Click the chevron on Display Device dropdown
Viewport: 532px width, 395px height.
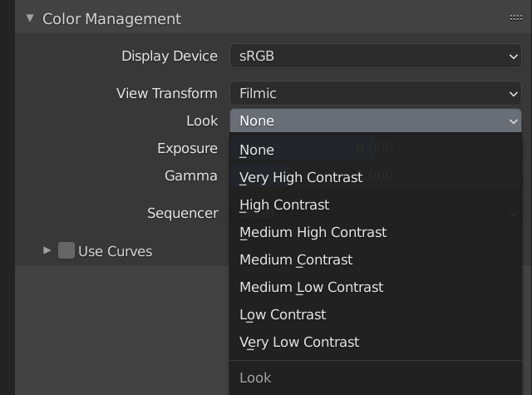[x=513, y=57]
